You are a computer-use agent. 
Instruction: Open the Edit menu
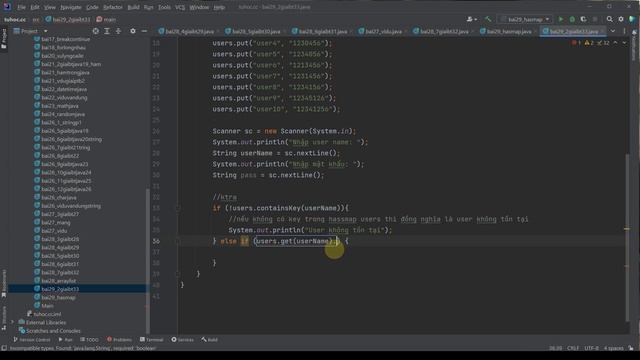point(35,7)
